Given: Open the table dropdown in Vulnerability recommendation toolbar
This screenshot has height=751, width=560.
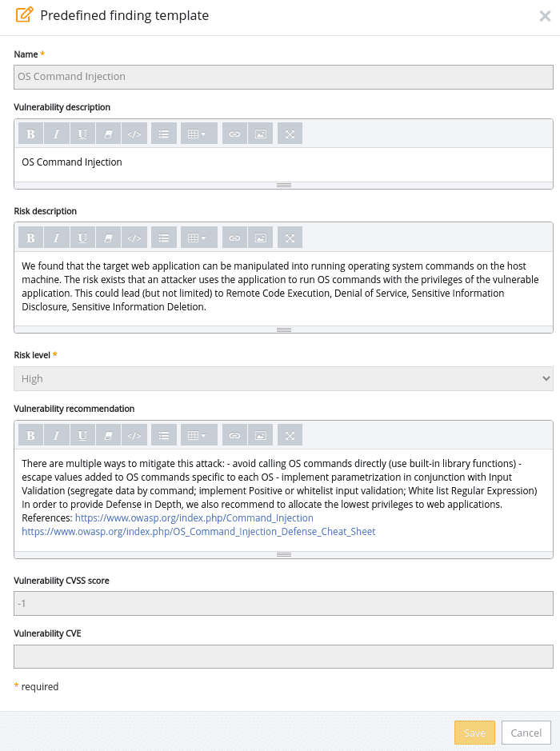Looking at the screenshot, I should (x=198, y=434).
